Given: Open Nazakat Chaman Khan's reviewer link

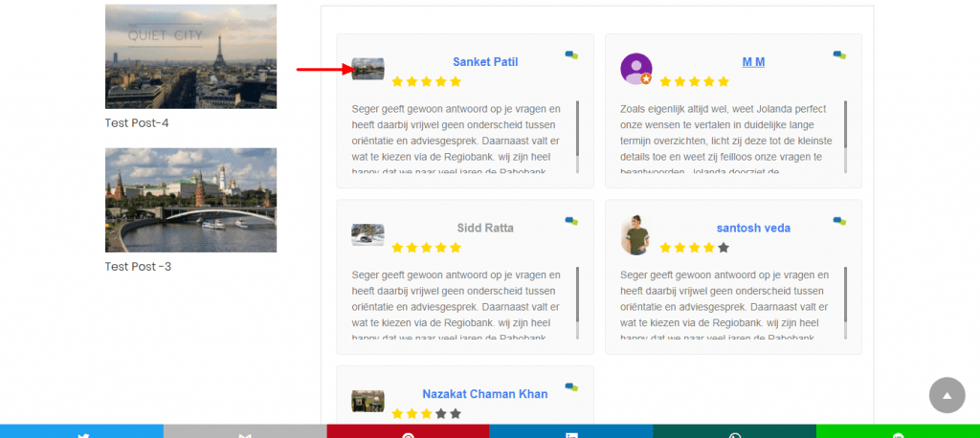Looking at the screenshot, I should coord(485,394).
